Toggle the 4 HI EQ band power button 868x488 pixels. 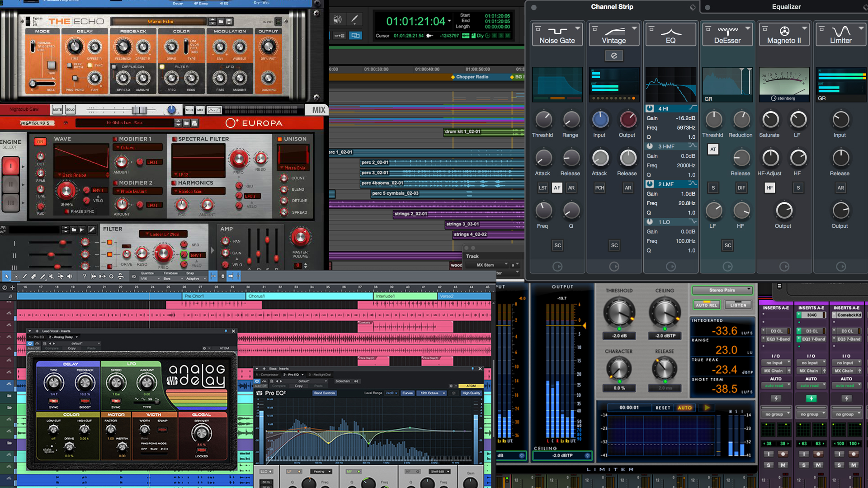pos(650,108)
